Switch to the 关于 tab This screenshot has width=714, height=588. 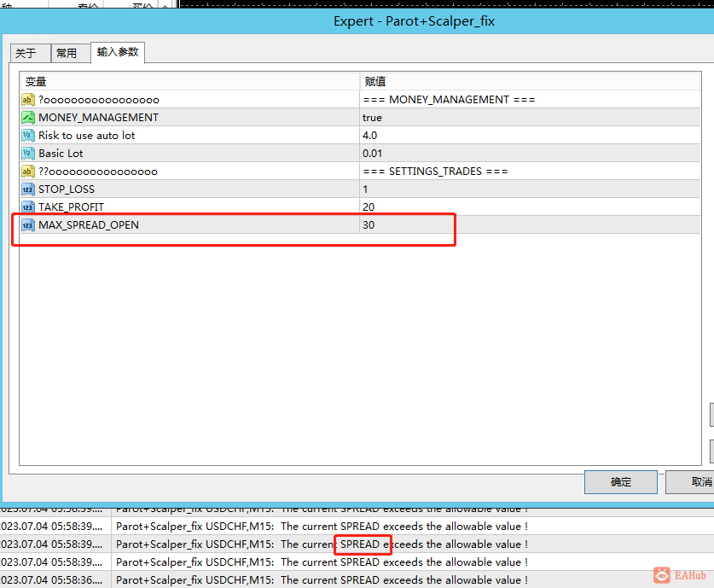tap(30, 53)
